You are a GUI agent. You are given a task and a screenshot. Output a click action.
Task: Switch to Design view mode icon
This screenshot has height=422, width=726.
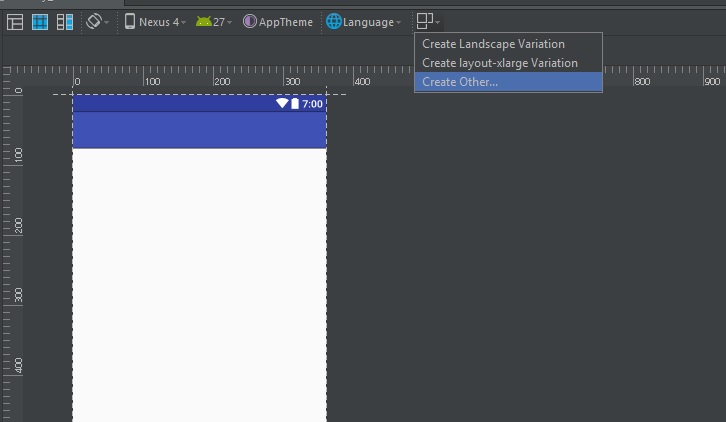pos(16,22)
